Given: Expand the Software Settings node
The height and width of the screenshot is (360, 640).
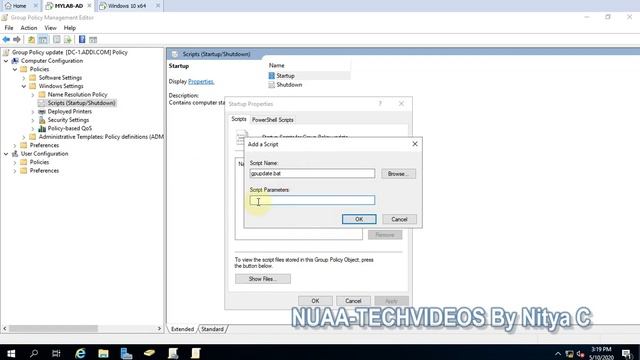Looking at the screenshot, I should pyautogui.click(x=24, y=78).
